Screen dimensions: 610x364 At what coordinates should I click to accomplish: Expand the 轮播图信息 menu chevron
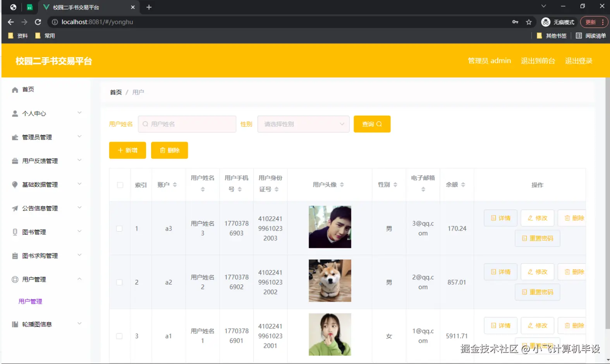tap(79, 323)
